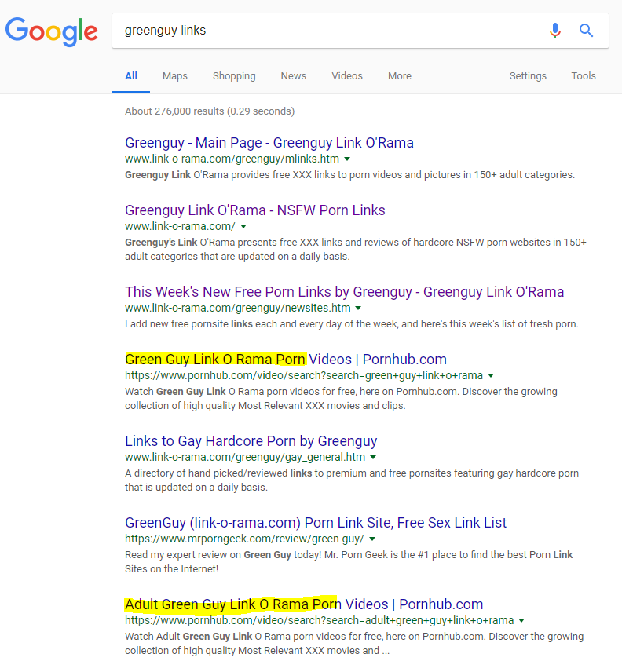Image resolution: width=622 pixels, height=672 pixels.
Task: Open 'Greenguy Link O'Rama - NSFW' result
Action: tap(255, 210)
